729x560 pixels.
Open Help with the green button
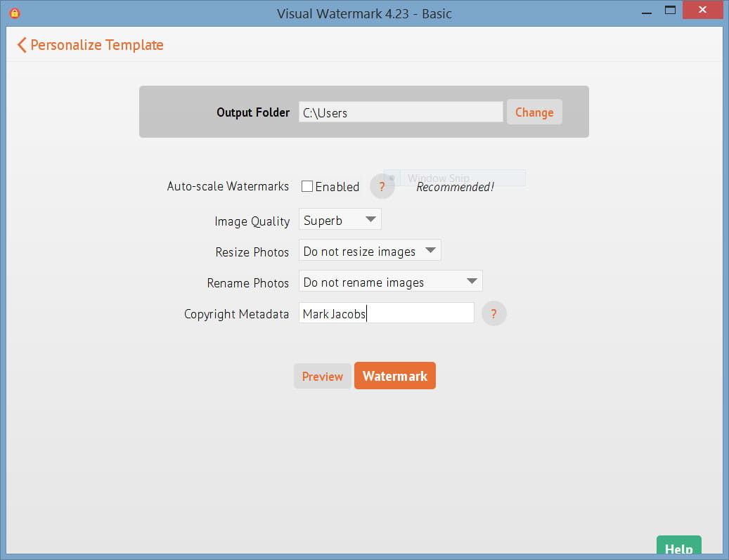tap(678, 549)
